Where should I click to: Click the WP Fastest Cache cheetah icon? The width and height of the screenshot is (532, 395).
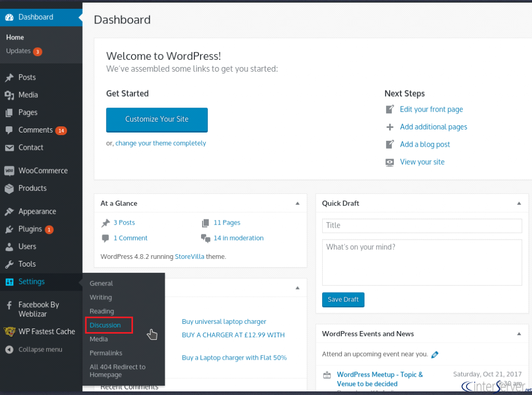pyautogui.click(x=9, y=332)
